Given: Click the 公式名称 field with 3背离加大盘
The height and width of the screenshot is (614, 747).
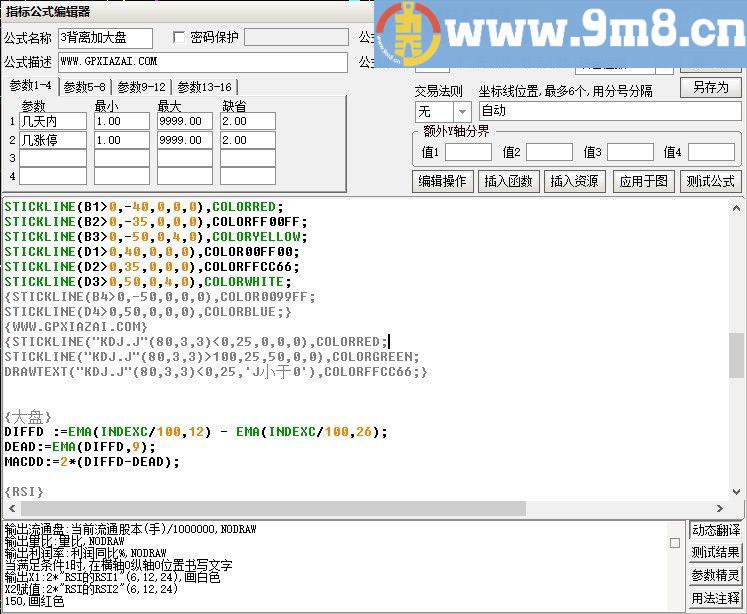Looking at the screenshot, I should pos(105,38).
